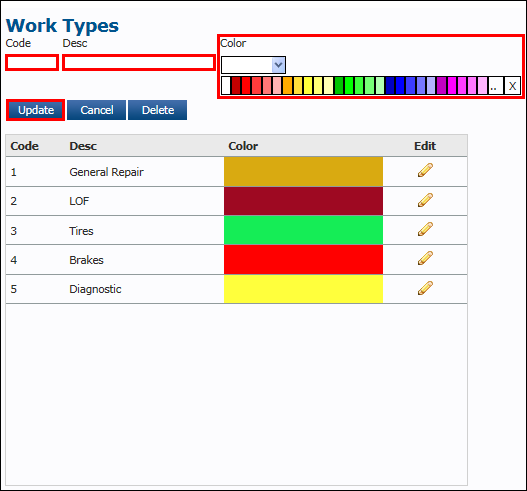
Task: Delete the current work type
Action: [157, 110]
